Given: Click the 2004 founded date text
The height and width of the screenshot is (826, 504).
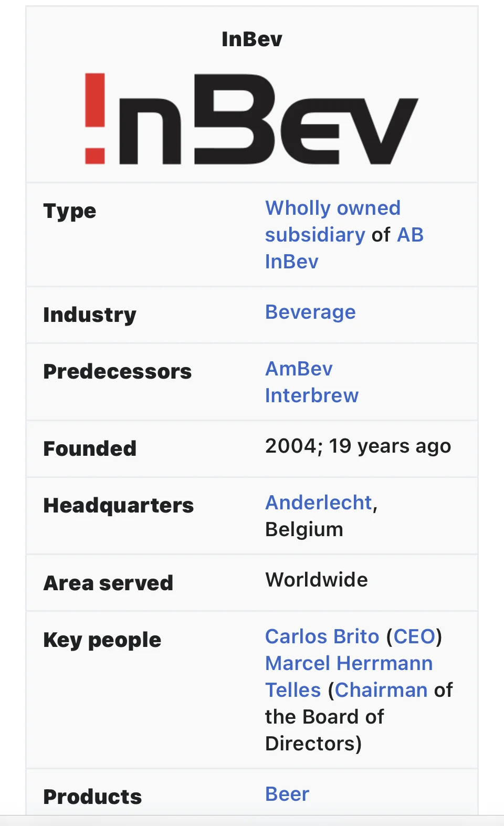Looking at the screenshot, I should coord(293,446).
